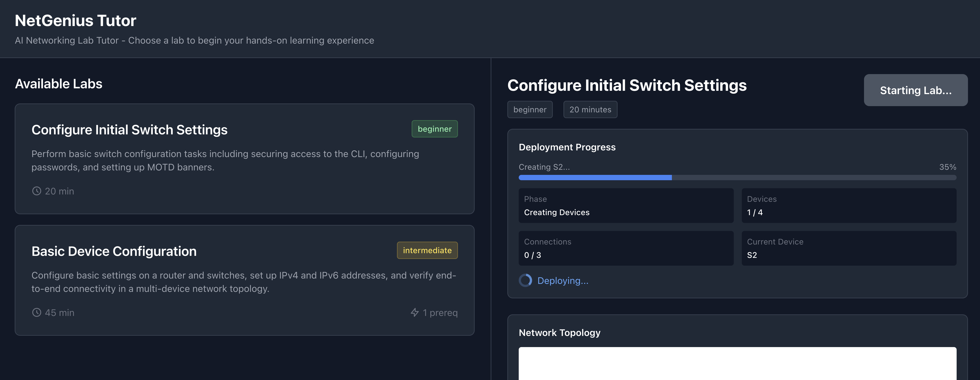Click the NetGenius Tutor title
This screenshot has height=380, width=980.
tap(75, 20)
